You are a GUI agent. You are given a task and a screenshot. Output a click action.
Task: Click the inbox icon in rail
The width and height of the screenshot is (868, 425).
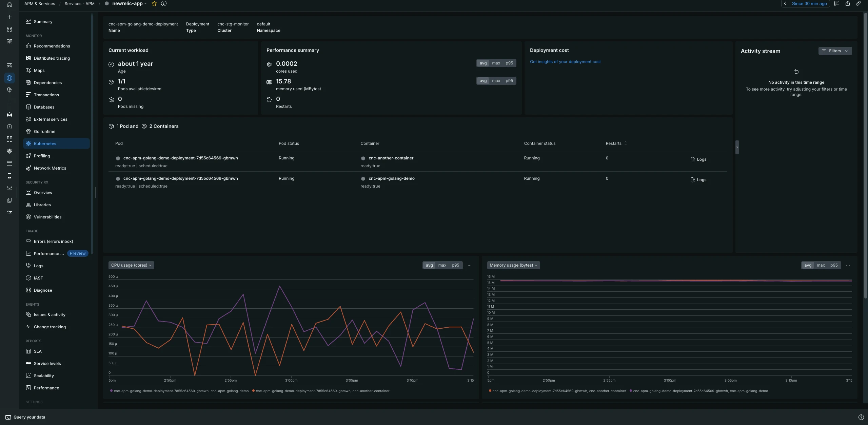(x=9, y=188)
